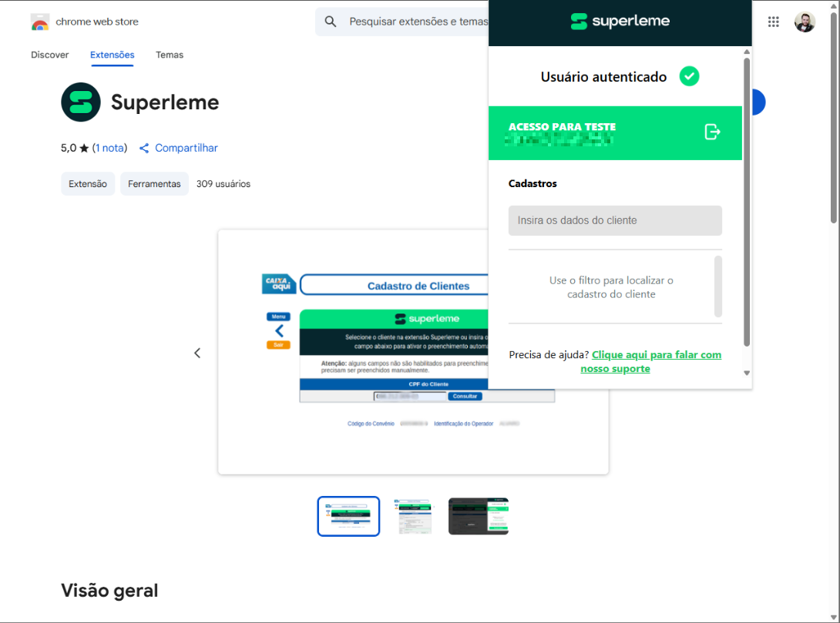Select the Extensões tab

(112, 55)
